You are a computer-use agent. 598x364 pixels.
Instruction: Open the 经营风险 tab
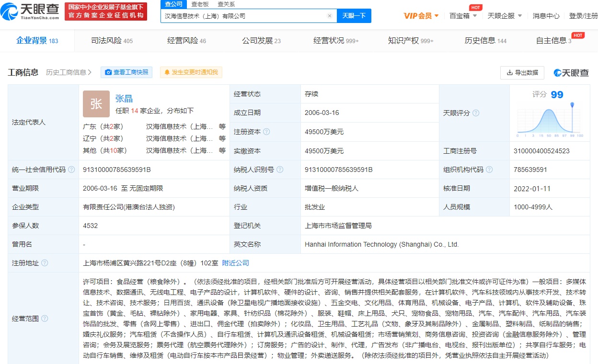pyautogui.click(x=186, y=41)
